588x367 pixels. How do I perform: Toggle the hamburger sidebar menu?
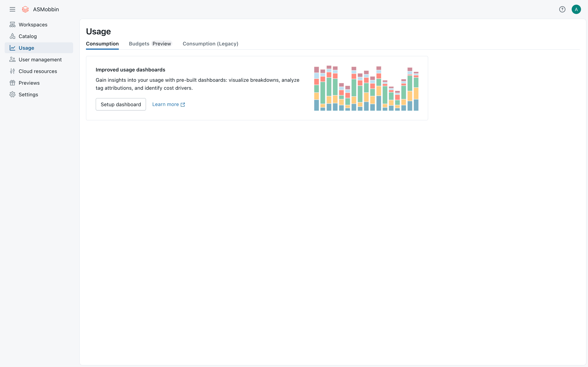coord(12,9)
